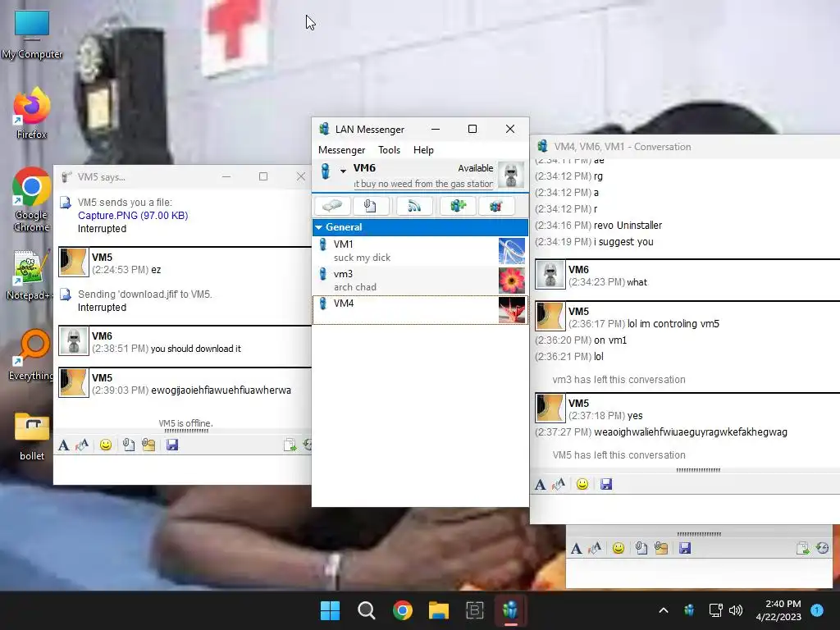Click "VM5 has left this conversation" text
This screenshot has height=630, width=840.
[x=619, y=455]
